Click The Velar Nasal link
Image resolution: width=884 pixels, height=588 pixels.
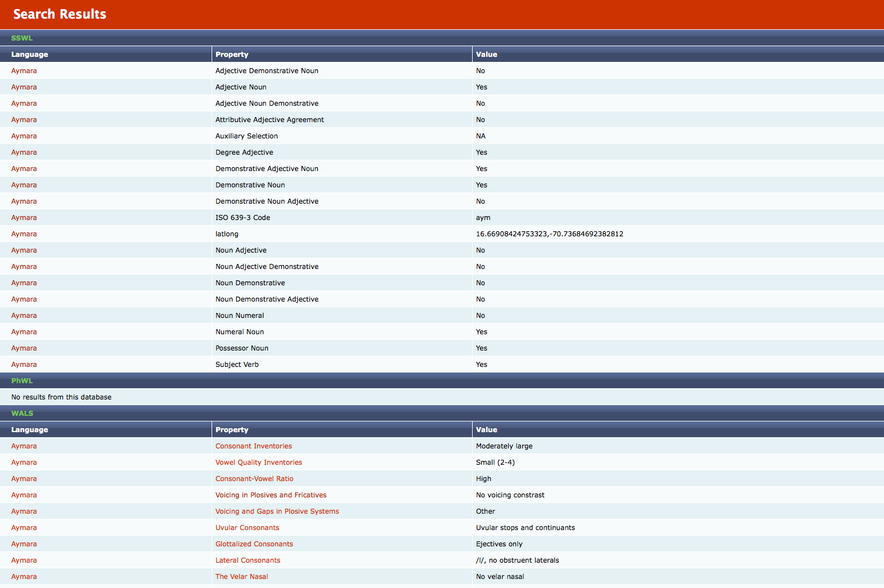241,577
